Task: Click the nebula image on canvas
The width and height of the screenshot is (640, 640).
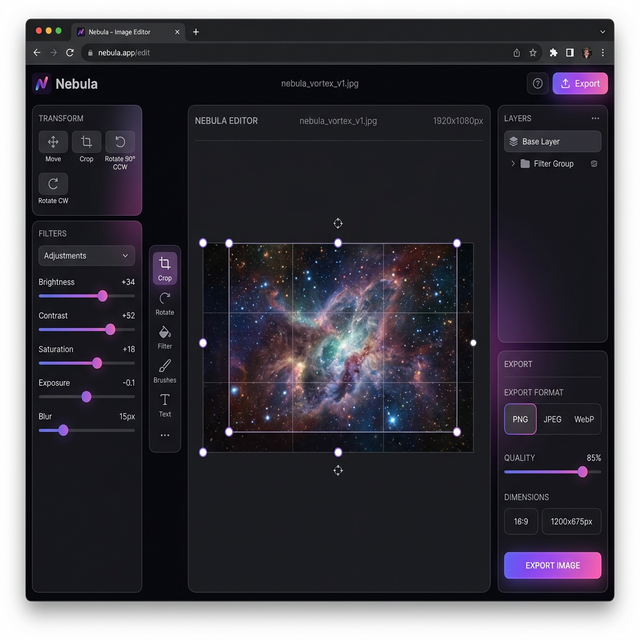Action: (x=338, y=347)
